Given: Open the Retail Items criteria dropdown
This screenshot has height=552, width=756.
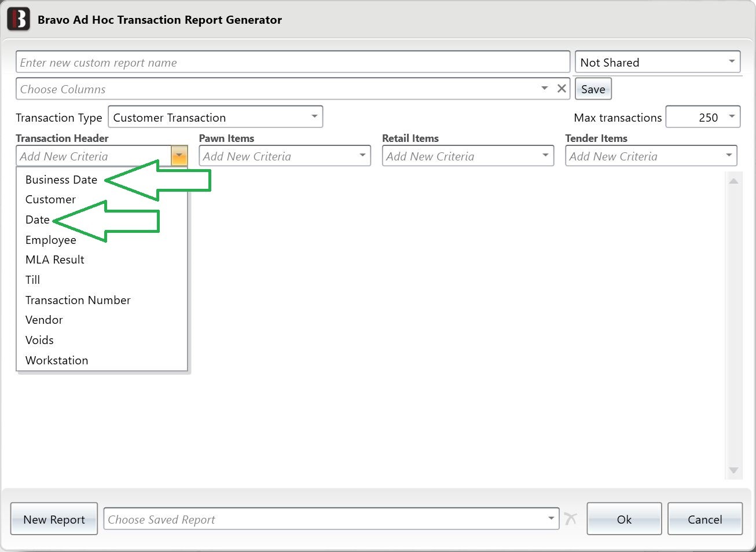Looking at the screenshot, I should [x=468, y=156].
